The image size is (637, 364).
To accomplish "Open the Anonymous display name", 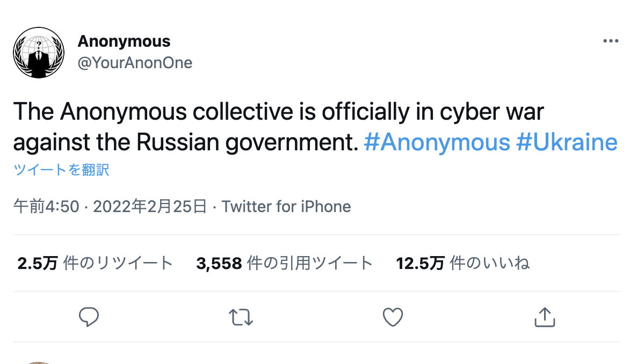I will click(124, 41).
